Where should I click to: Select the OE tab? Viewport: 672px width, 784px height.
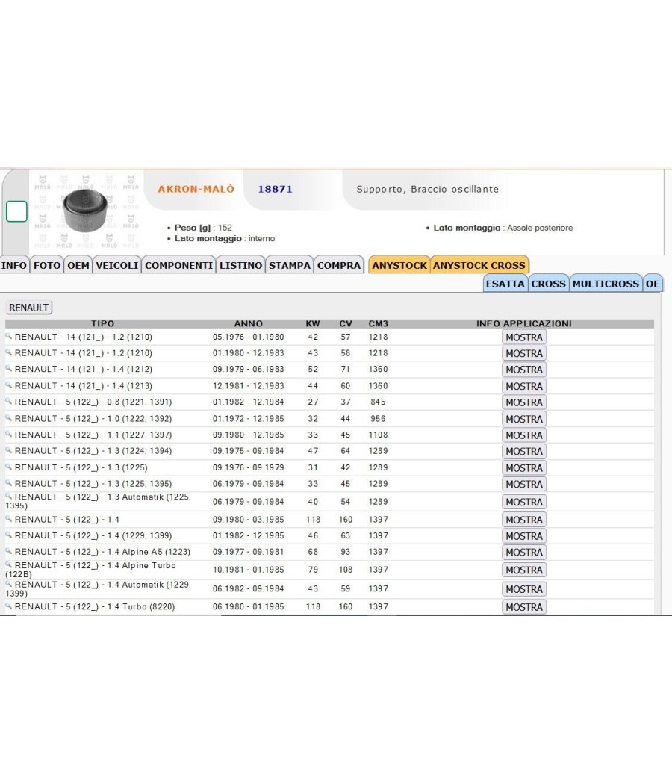[x=653, y=284]
